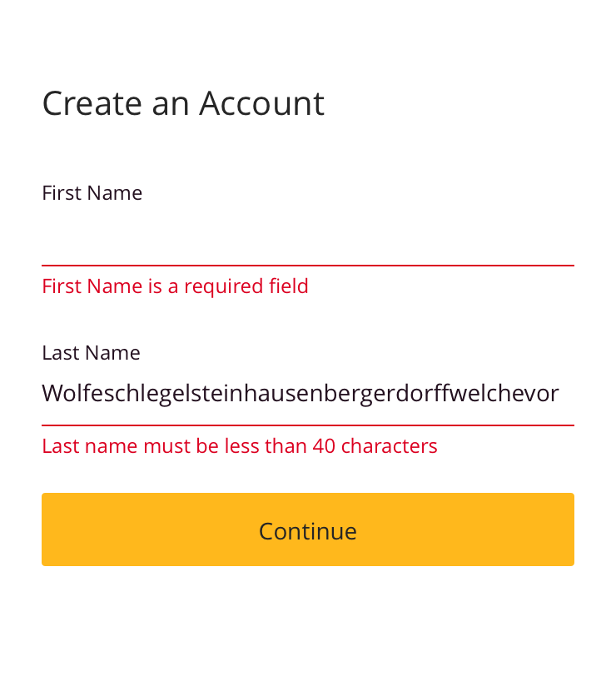Focus the empty First Name input field
616x696 pixels.
pyautogui.click(x=308, y=239)
